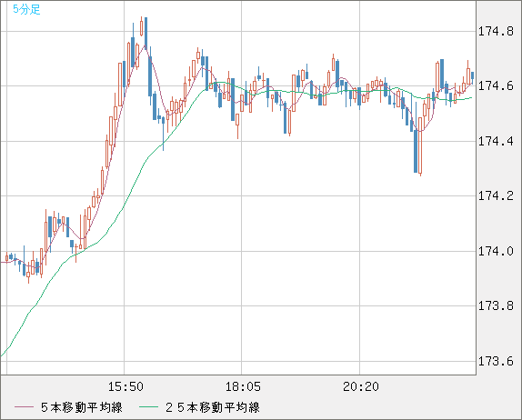This screenshot has width=522, height=420.
Task: Click the 174.2 price axis label
Action: [x=496, y=196]
